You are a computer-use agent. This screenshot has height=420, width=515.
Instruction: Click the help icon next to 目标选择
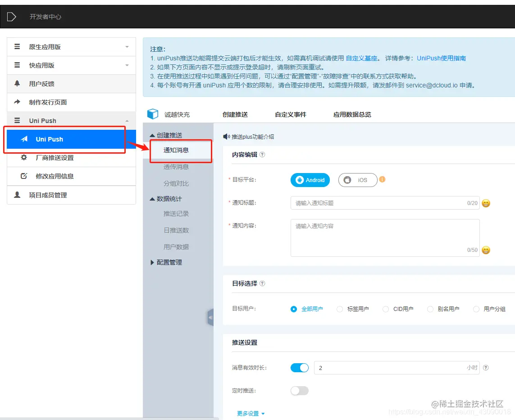pyautogui.click(x=262, y=283)
